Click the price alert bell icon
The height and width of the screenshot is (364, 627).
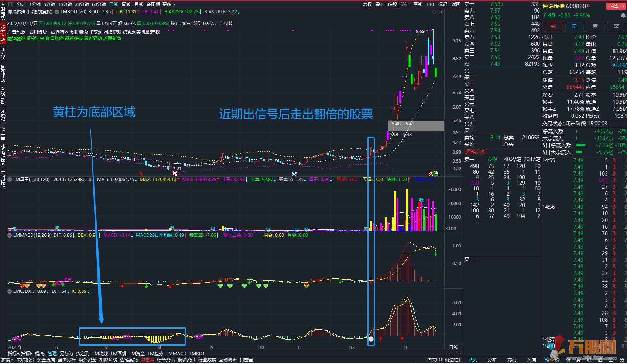point(623,15)
